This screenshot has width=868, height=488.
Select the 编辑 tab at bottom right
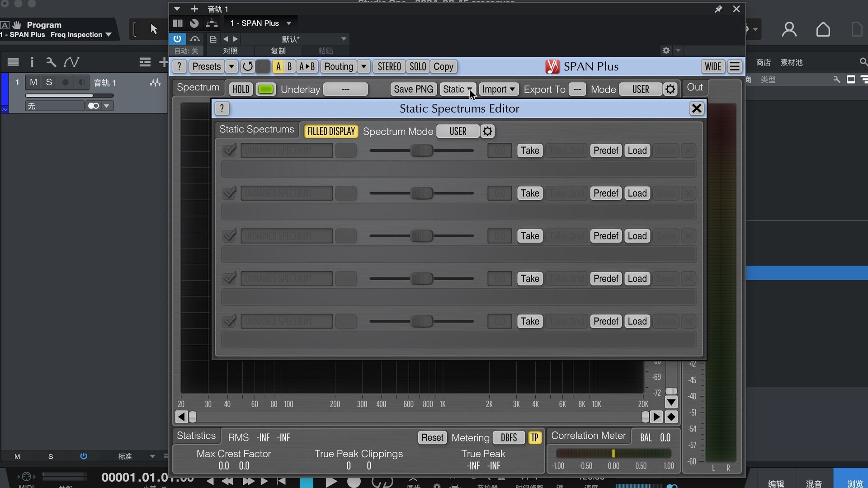pos(776,483)
